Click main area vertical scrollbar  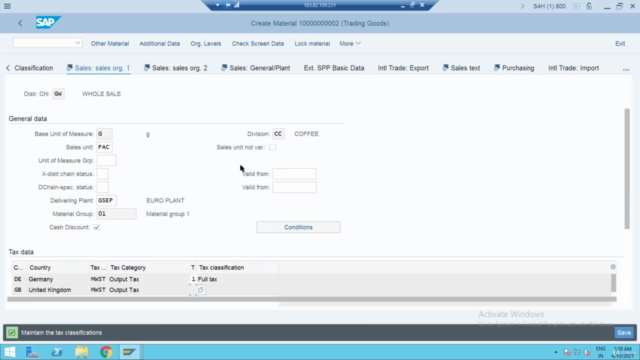627,169
